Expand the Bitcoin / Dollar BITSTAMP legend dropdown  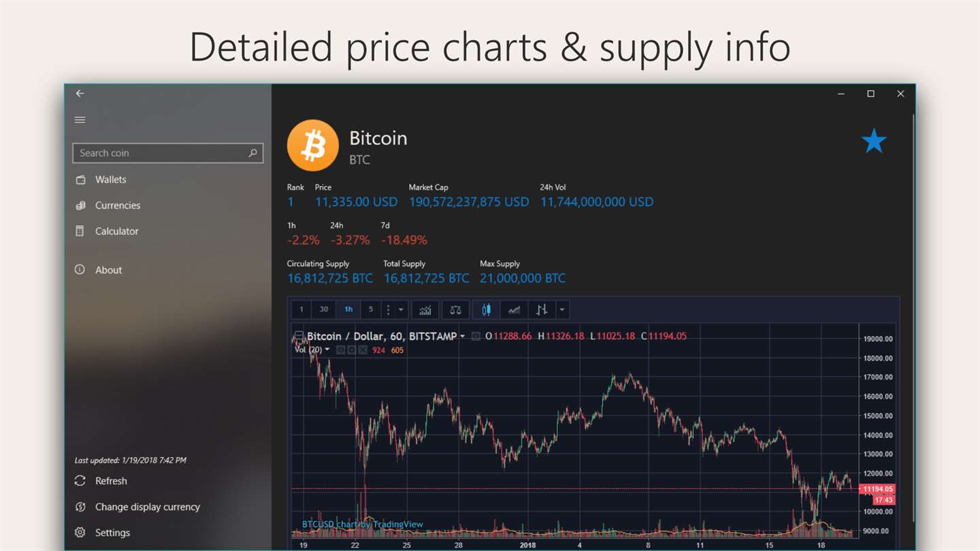[x=463, y=336]
